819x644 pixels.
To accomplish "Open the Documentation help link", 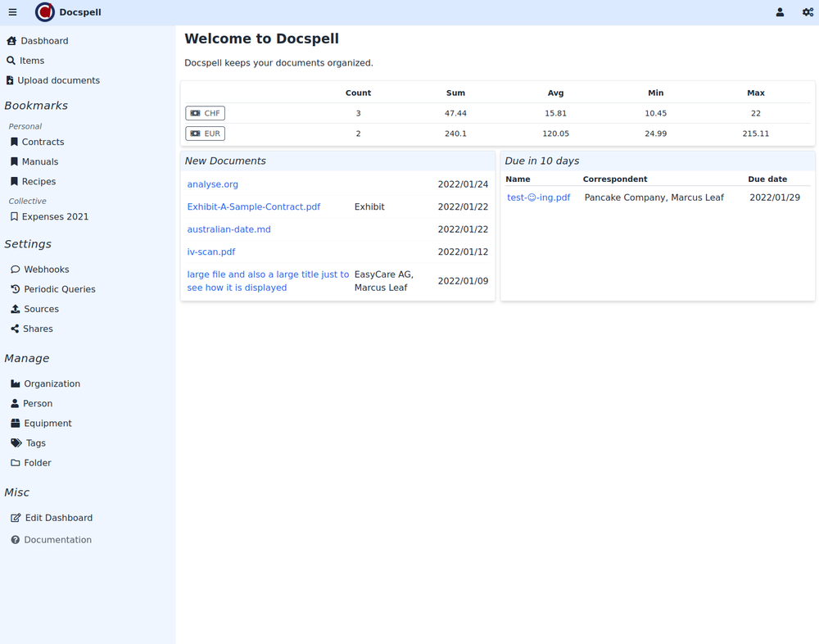I will (x=57, y=540).
